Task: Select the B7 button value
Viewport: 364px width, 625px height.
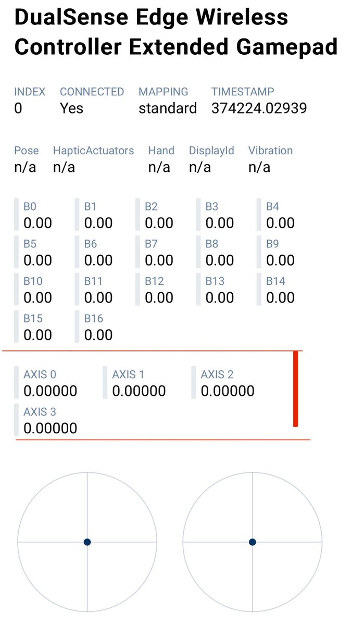Action: click(159, 260)
